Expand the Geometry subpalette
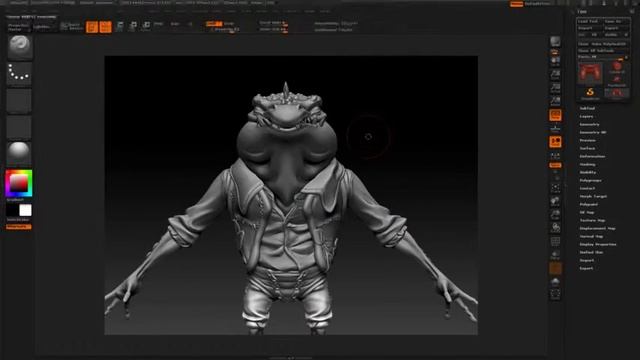The width and height of the screenshot is (640, 360). tap(589, 124)
